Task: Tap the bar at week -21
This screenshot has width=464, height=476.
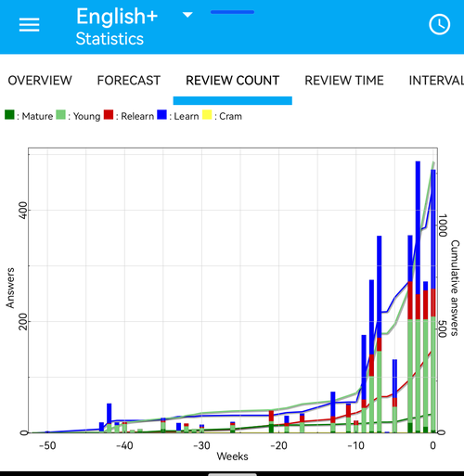Action: click(x=271, y=421)
